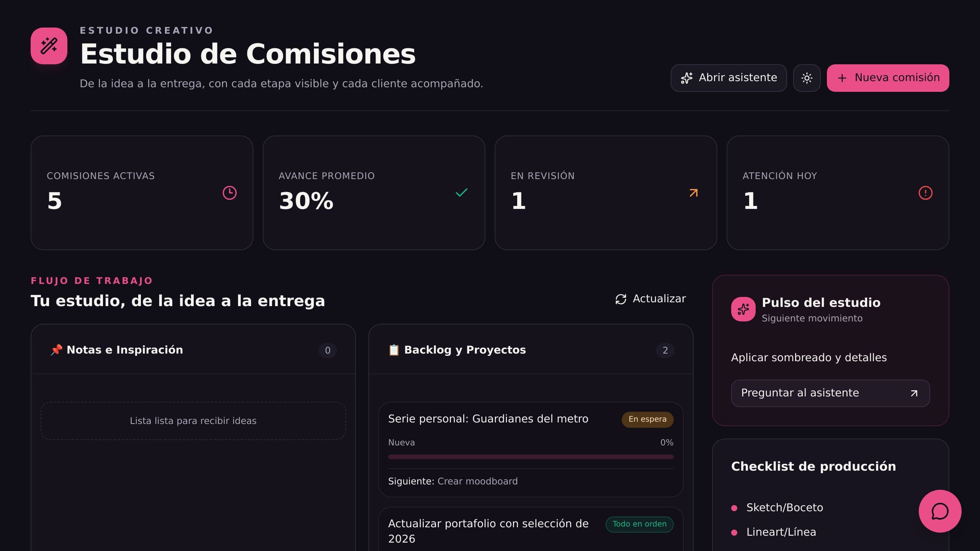Click the green checkmark in Avance Promedio
The image size is (980, 551).
[462, 193]
